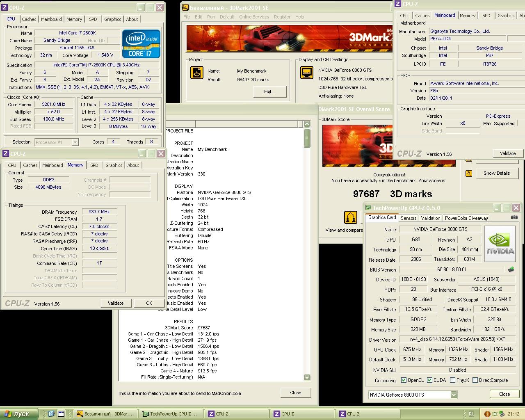Toggle the CUDA checkbox in GPU-Z
Image resolution: width=525 pixels, height=420 pixels.
point(429,380)
